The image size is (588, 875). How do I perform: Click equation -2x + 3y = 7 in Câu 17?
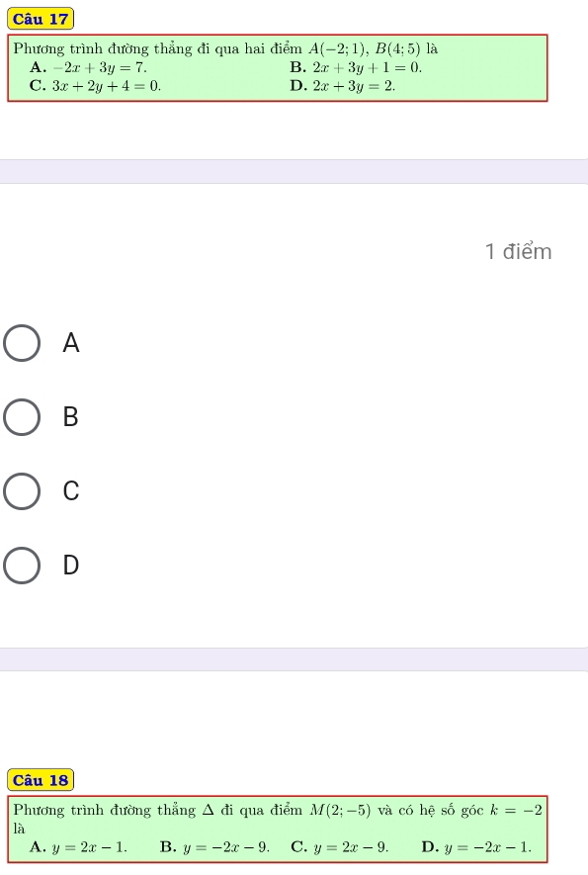pyautogui.click(x=99, y=68)
